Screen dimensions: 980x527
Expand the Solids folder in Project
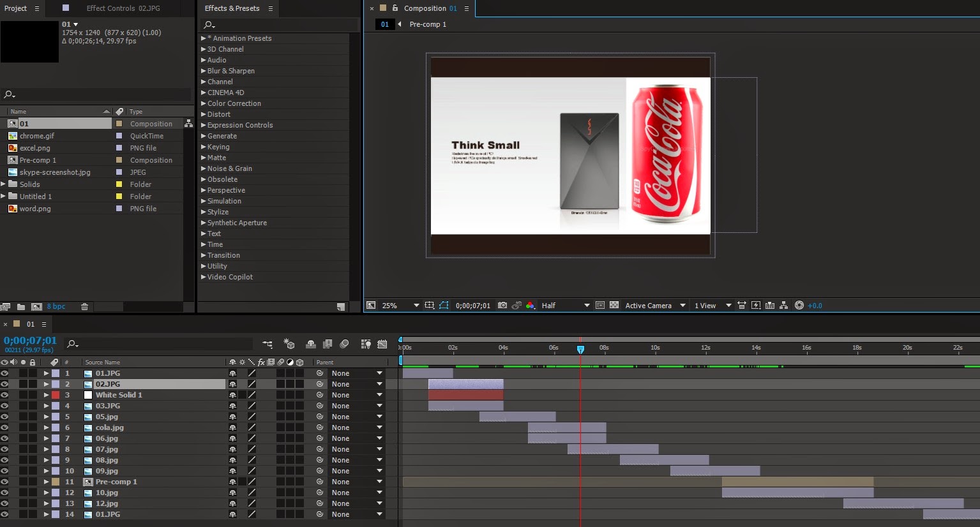tap(4, 184)
